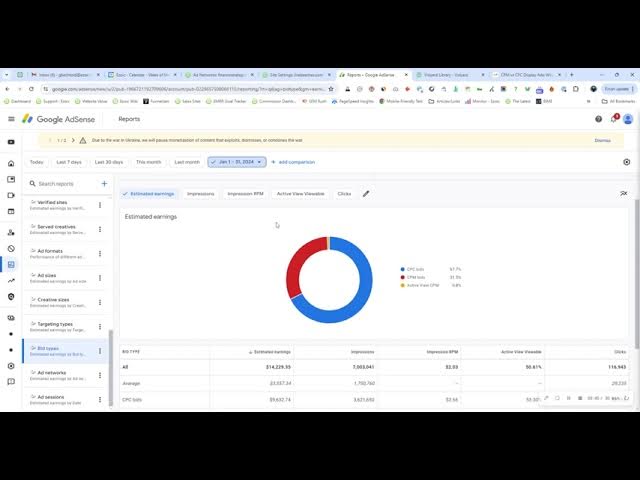Image resolution: width=640 pixels, height=480 pixels.
Task: Edit metrics with the pencil icon
Action: (x=366, y=194)
